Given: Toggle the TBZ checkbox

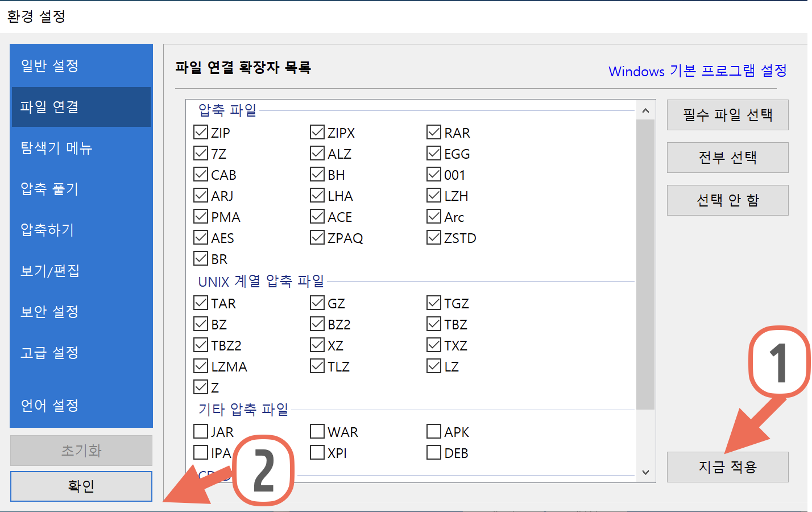Looking at the screenshot, I should (x=434, y=324).
